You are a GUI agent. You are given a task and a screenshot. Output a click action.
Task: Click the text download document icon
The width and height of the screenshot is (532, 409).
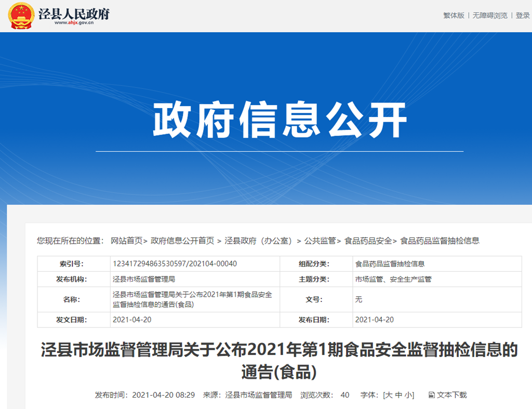click(431, 395)
